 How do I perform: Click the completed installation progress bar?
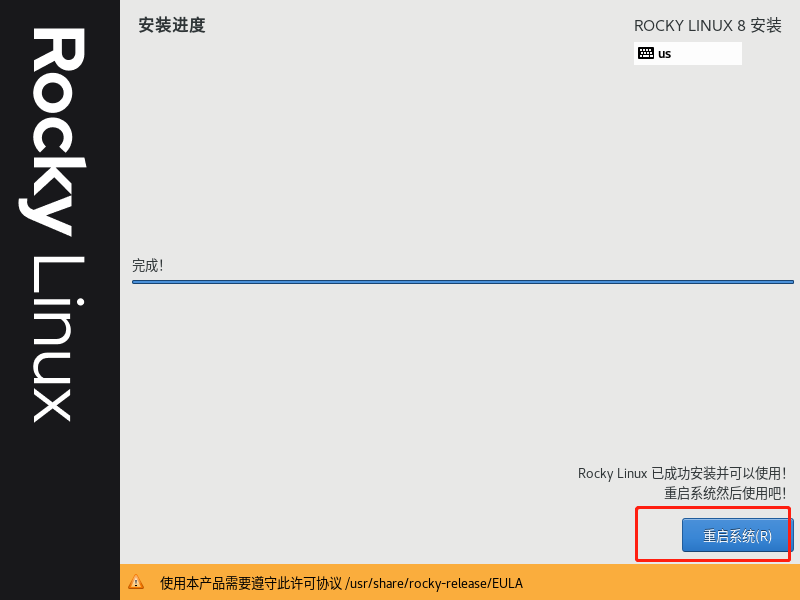tap(463, 282)
